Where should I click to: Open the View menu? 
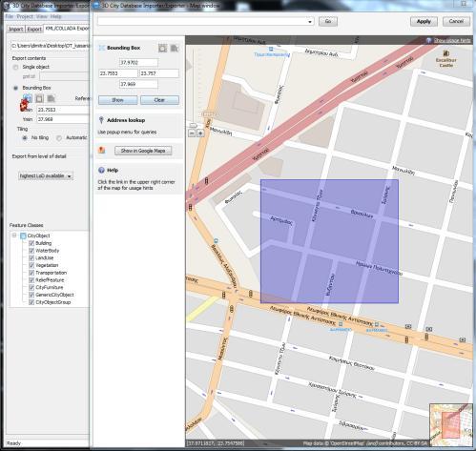42,16
